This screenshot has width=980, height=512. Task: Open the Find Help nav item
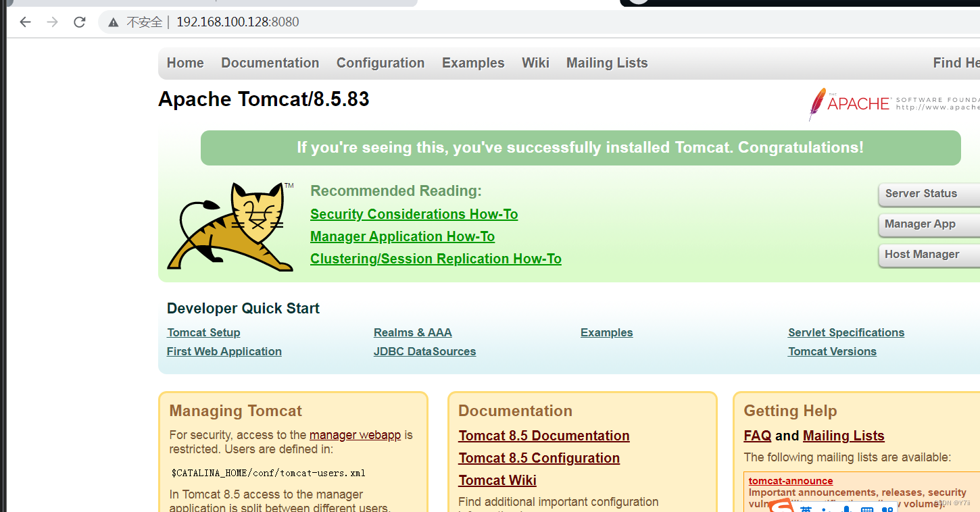tap(956, 63)
